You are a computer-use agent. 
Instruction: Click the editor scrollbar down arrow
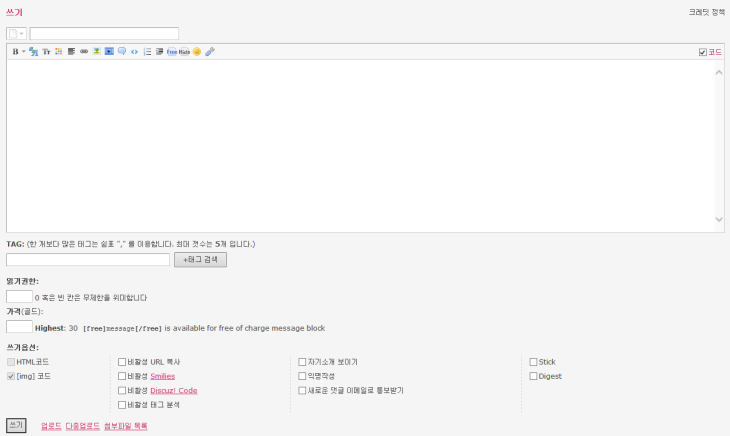(719, 219)
